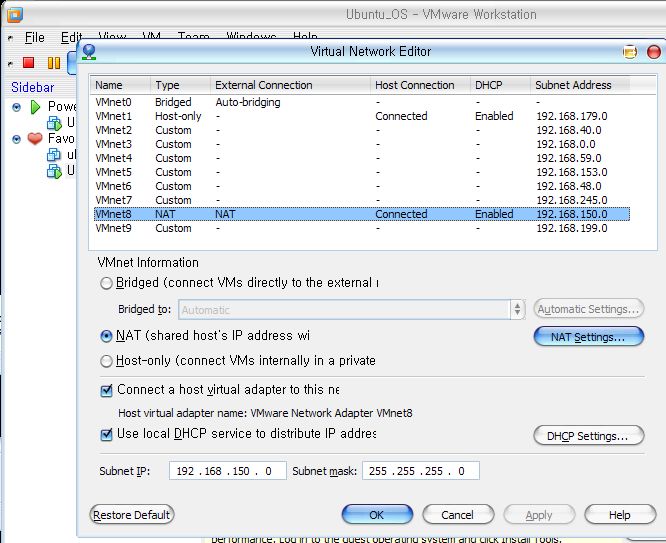Click the NAT Settings button
Screen dimensions: 666x543
pyautogui.click(x=589, y=337)
